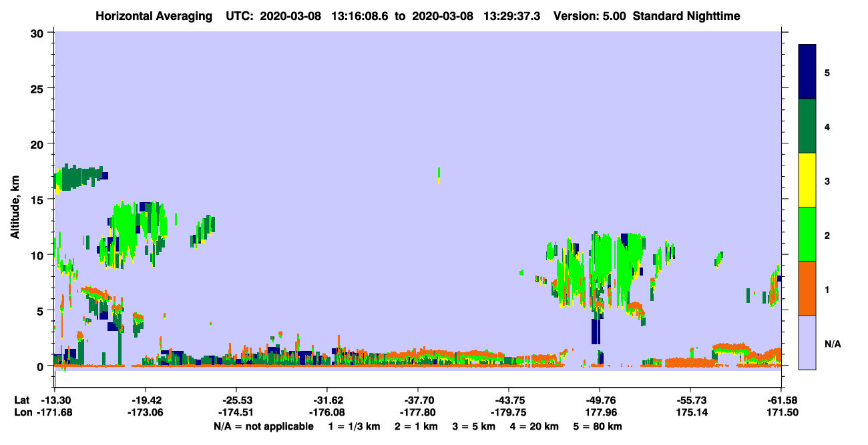Click '2 = 1 km' in bottom legend

[417, 426]
